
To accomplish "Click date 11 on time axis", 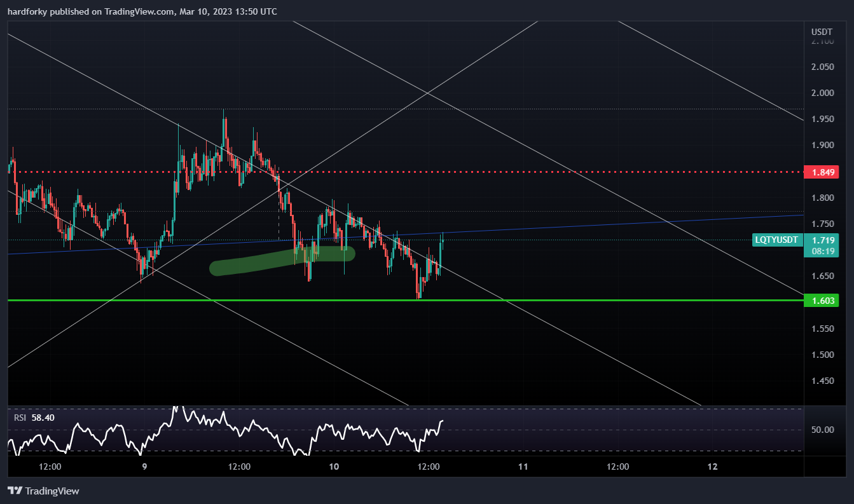I will 523,467.
